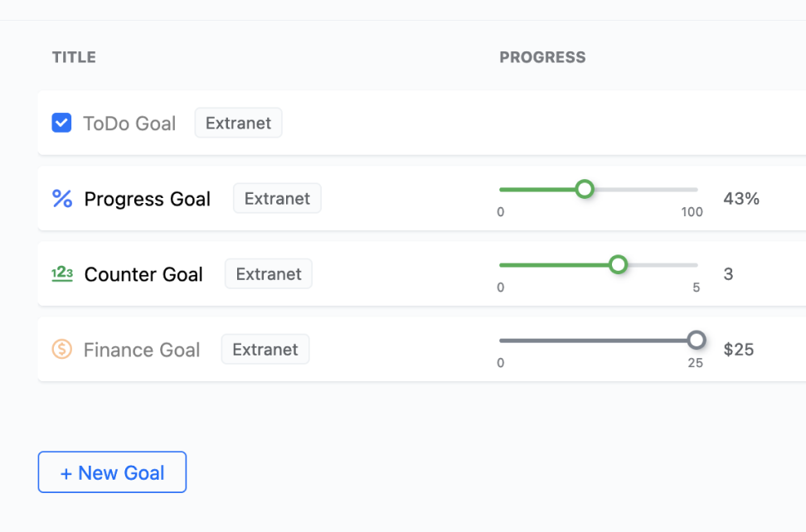
Task: Click the Extranet tag on Finance Goal
Action: click(265, 349)
